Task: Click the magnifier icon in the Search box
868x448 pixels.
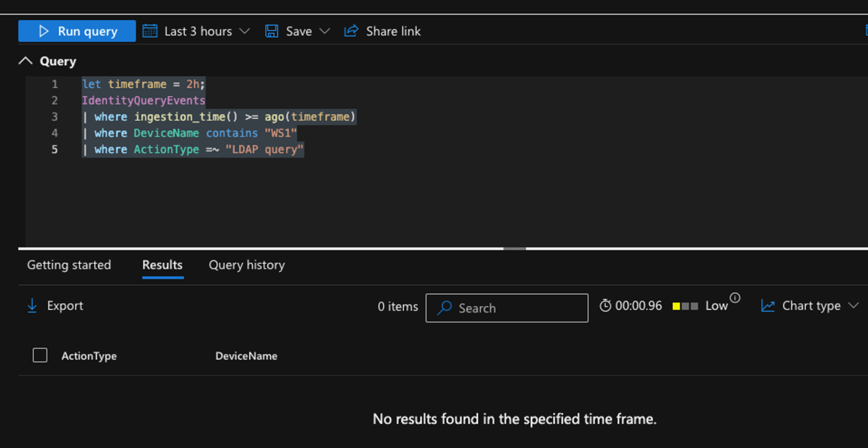Action: [x=445, y=307]
